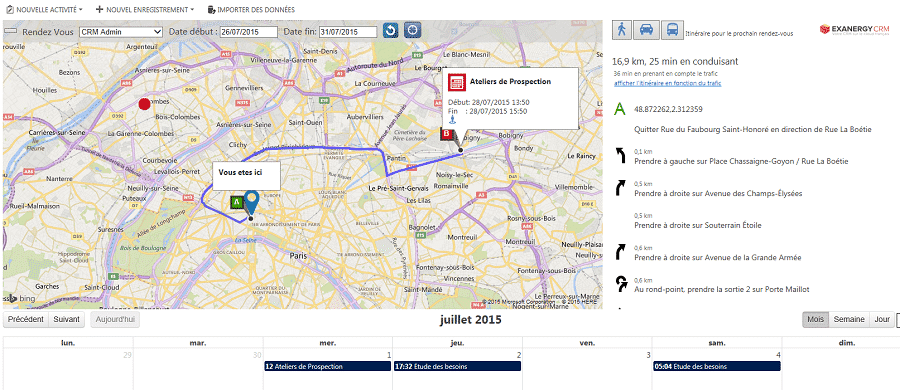
Task: Click the Fin : 28/07/2015 15:50 line in popup
Action: (x=487, y=111)
